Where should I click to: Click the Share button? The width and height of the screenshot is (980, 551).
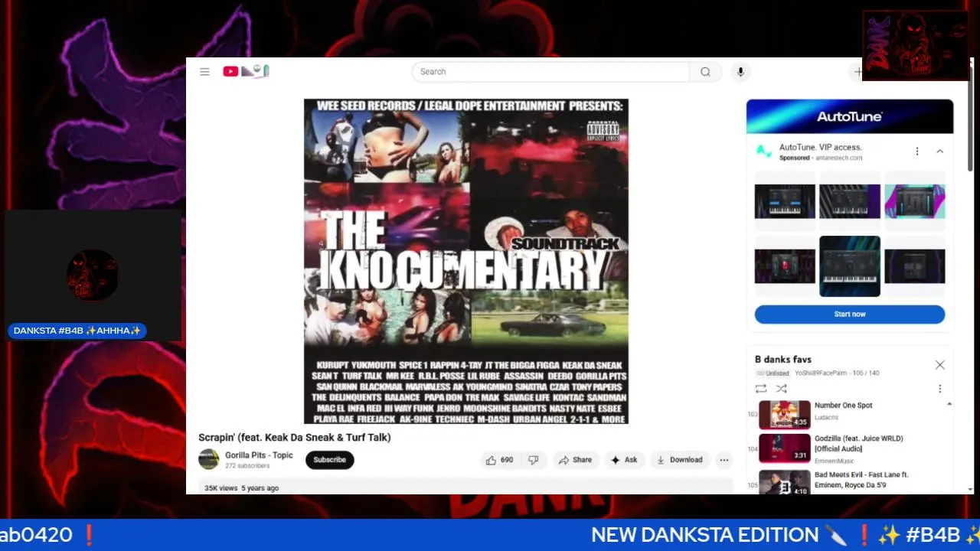pyautogui.click(x=575, y=460)
